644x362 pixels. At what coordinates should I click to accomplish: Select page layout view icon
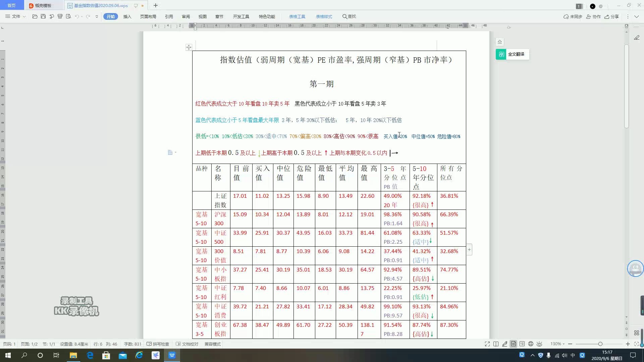click(x=514, y=344)
